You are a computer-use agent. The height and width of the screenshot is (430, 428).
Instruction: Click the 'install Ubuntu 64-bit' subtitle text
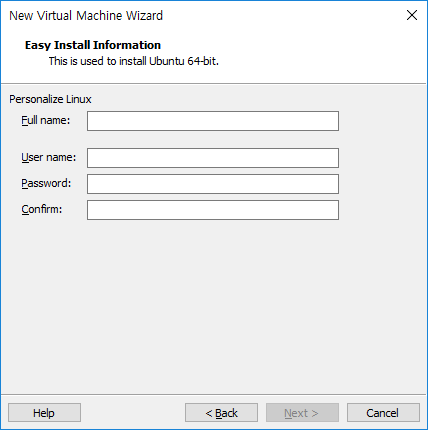pyautogui.click(x=169, y=61)
